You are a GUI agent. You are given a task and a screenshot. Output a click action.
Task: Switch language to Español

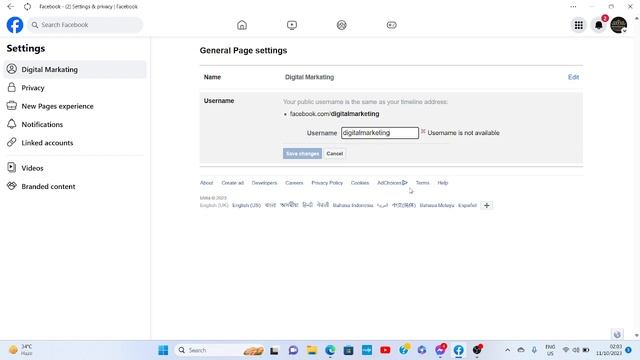(x=467, y=205)
